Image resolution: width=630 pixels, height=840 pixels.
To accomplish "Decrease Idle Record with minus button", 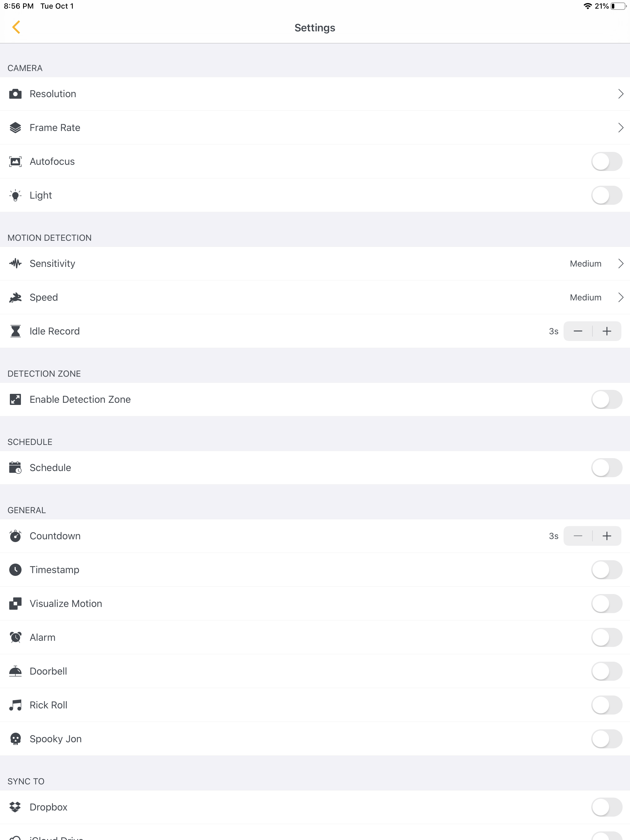I will [x=578, y=331].
